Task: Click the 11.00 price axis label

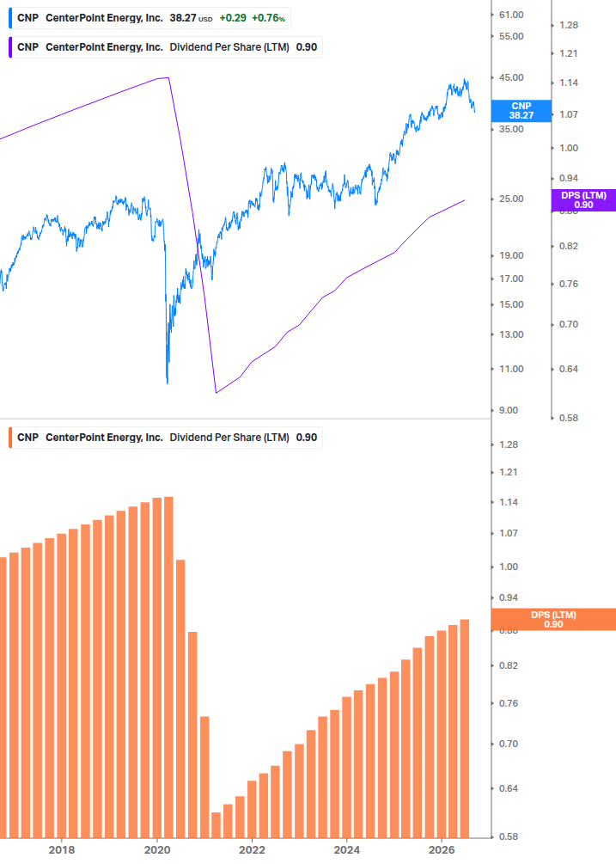Action: 511,369
